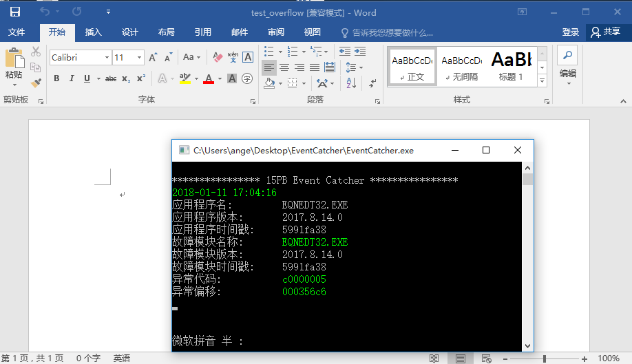Toggle subscript formatting
Image resolution: width=632 pixels, height=364 pixels.
[126, 78]
